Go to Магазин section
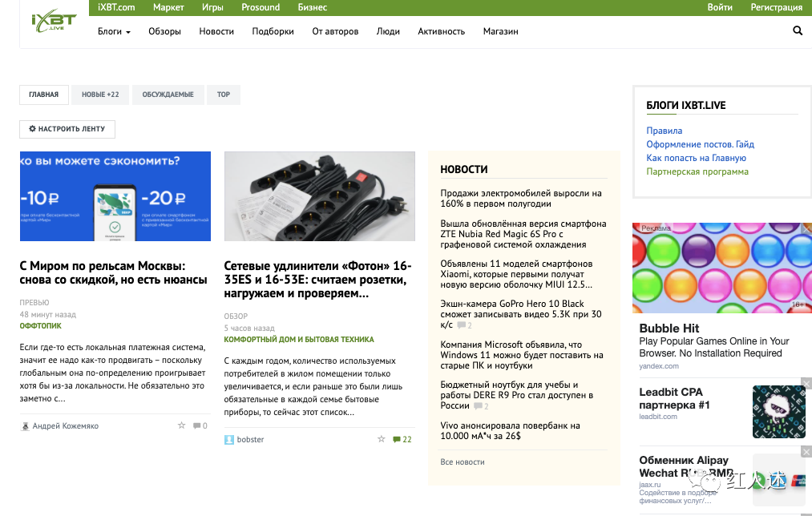Viewport: 812px width, 516px height. click(x=500, y=31)
